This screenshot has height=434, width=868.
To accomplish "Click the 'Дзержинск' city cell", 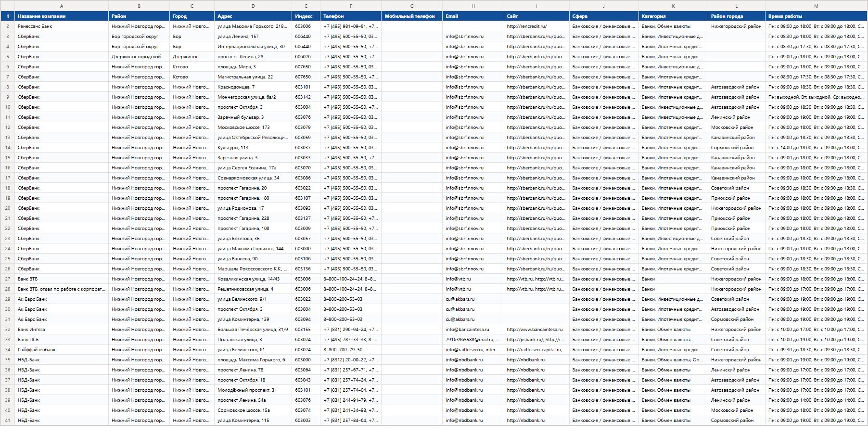I will point(192,57).
